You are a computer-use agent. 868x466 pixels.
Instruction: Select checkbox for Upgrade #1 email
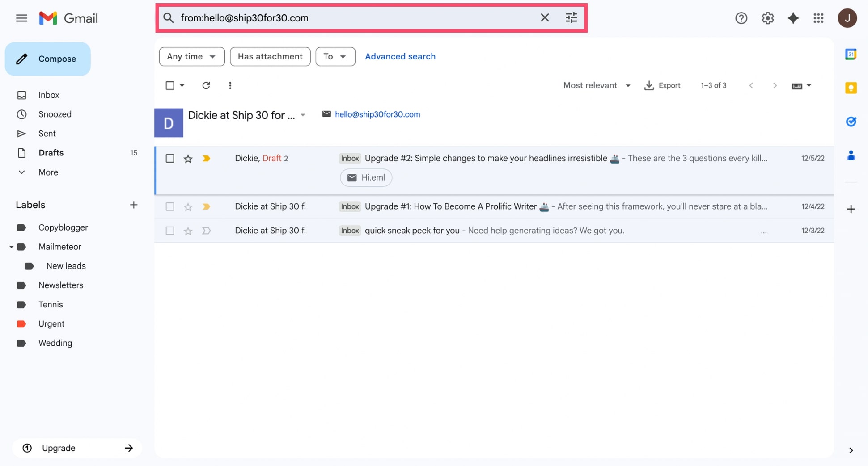[170, 206]
